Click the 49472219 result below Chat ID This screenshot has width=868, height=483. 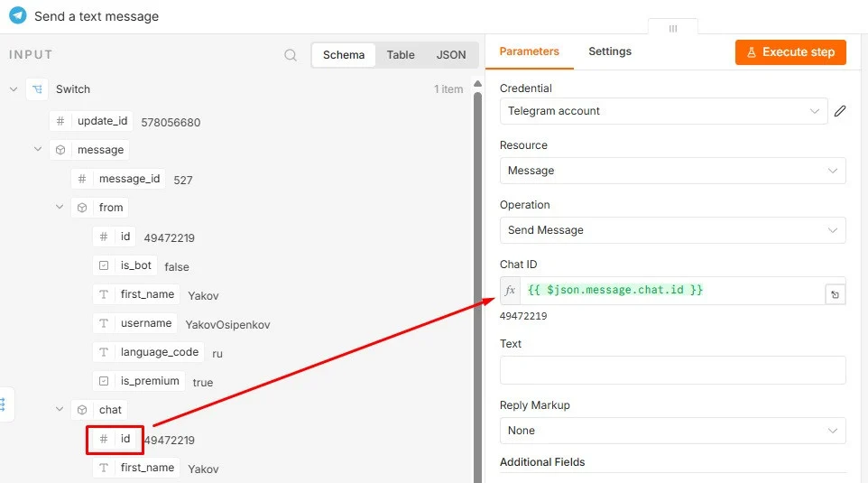[523, 316]
